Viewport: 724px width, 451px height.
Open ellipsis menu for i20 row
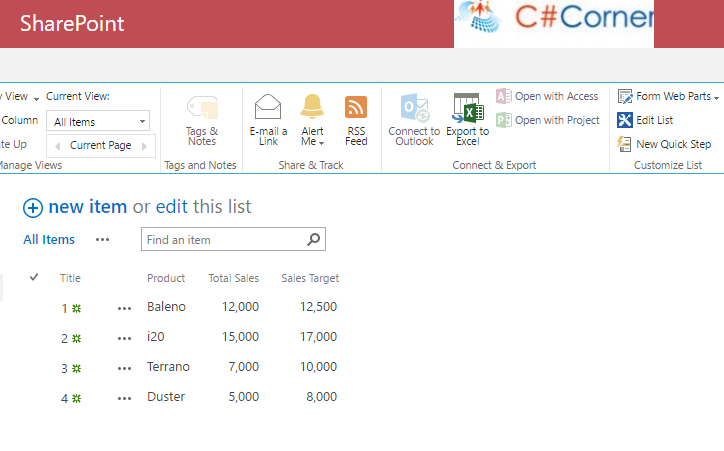click(124, 338)
